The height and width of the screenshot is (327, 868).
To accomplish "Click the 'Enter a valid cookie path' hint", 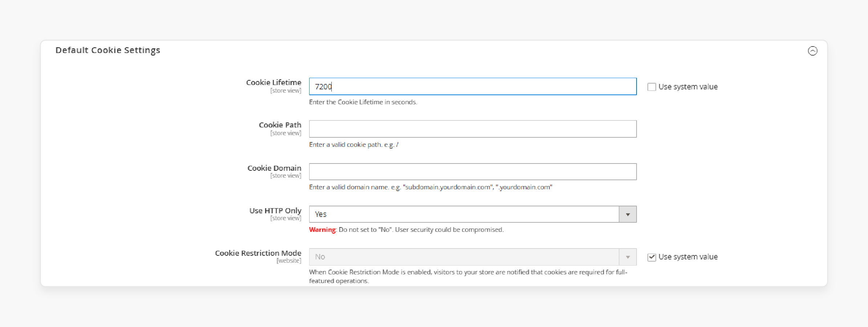I will click(x=354, y=145).
